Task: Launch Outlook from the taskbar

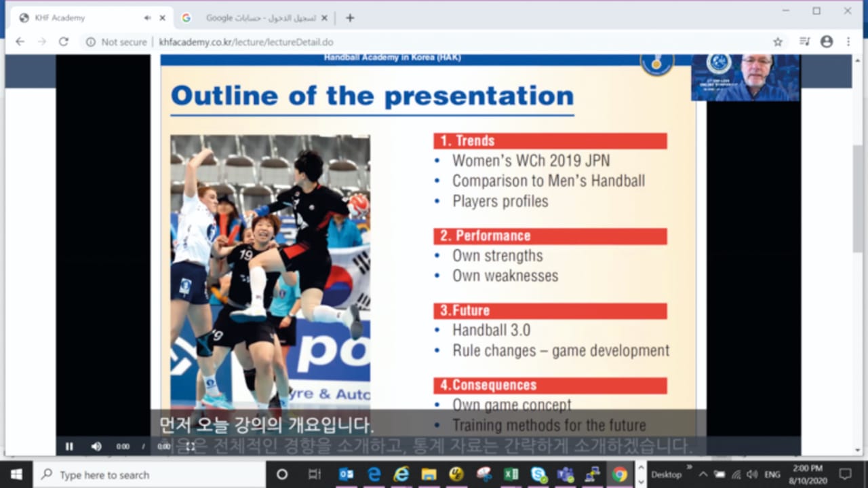Action: [346, 474]
